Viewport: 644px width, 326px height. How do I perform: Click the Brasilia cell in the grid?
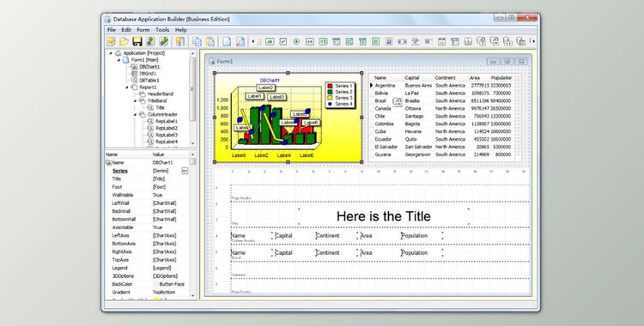[x=412, y=100]
